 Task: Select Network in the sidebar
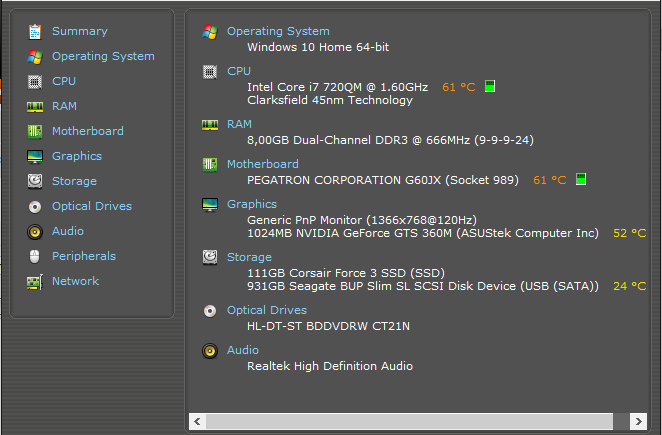tap(75, 281)
